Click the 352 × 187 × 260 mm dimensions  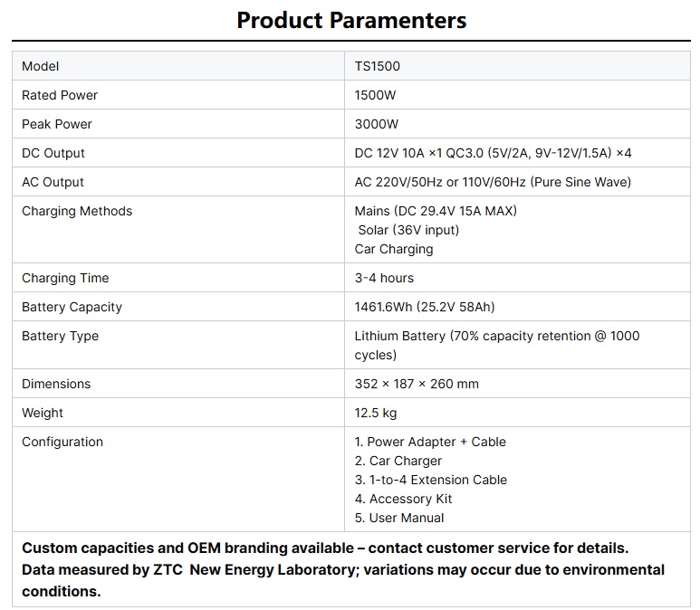(417, 384)
